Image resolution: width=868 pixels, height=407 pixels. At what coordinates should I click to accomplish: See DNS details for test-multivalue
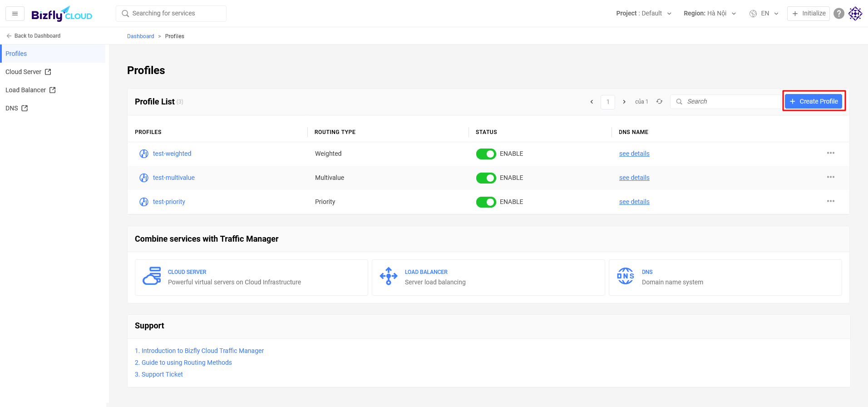(x=634, y=178)
